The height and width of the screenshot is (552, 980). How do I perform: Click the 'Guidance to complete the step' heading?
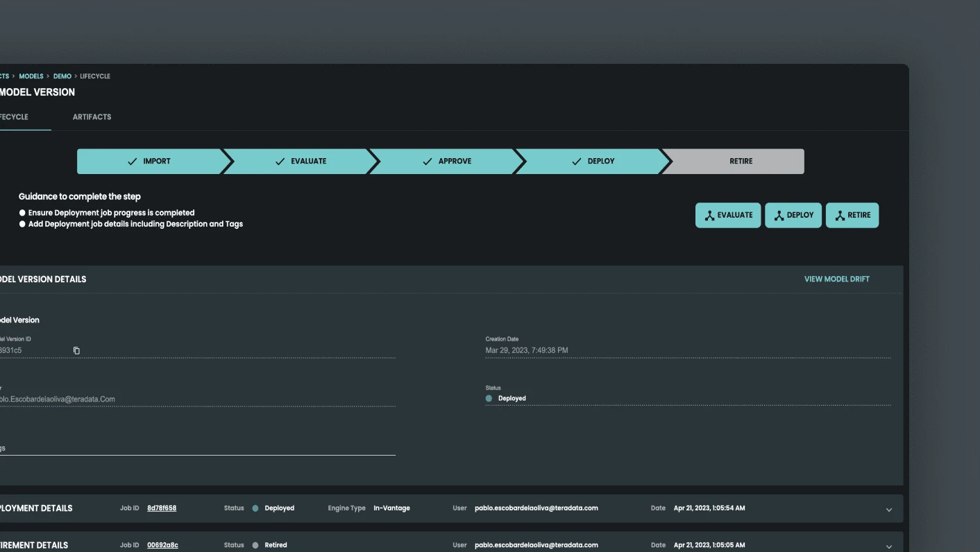pyautogui.click(x=80, y=197)
